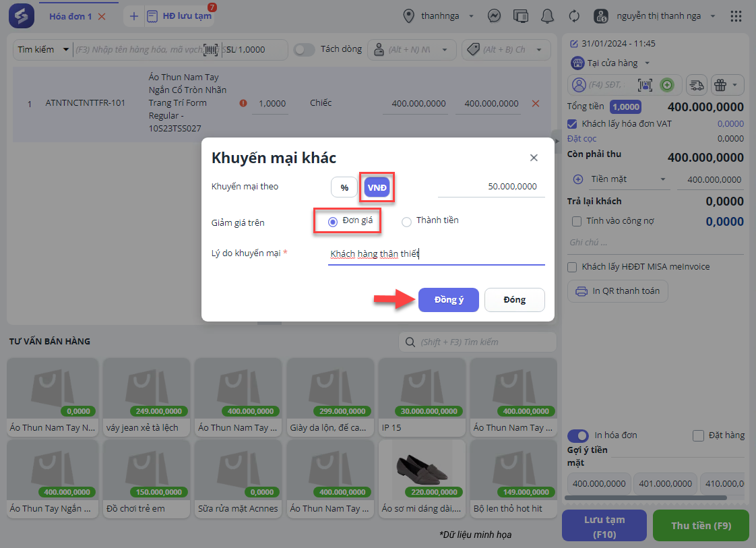Click the customer phone (F4) field
The height and width of the screenshot is (548, 756).
[606, 85]
